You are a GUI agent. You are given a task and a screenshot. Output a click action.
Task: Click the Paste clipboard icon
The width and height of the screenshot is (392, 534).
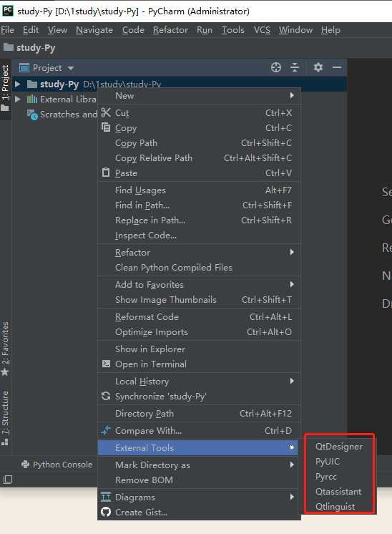(x=106, y=173)
